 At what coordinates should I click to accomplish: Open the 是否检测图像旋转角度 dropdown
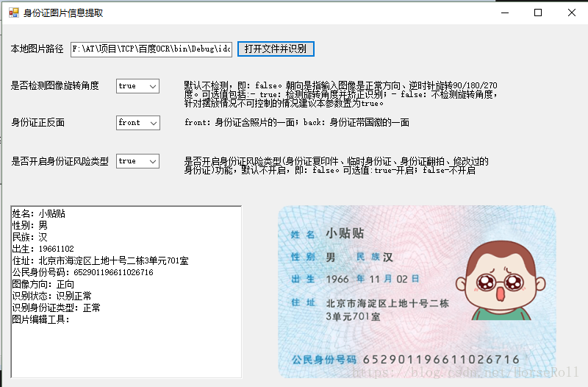click(x=137, y=86)
